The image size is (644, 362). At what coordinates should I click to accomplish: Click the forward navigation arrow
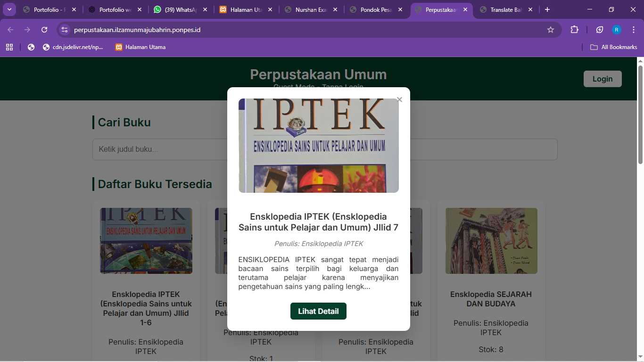pyautogui.click(x=27, y=29)
